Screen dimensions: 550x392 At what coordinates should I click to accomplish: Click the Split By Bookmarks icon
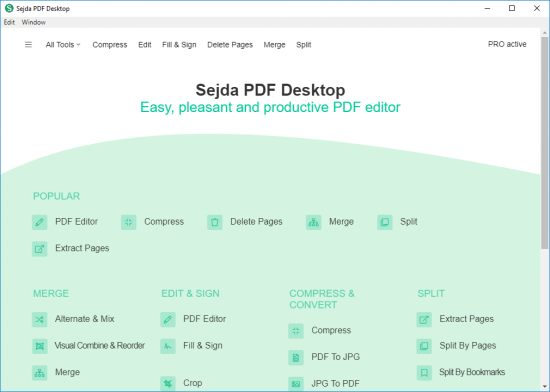pyautogui.click(x=424, y=372)
